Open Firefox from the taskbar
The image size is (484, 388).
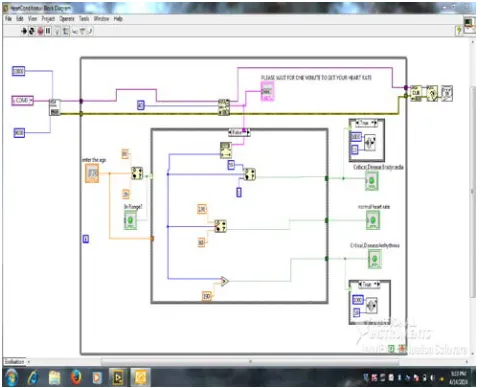[76, 377]
